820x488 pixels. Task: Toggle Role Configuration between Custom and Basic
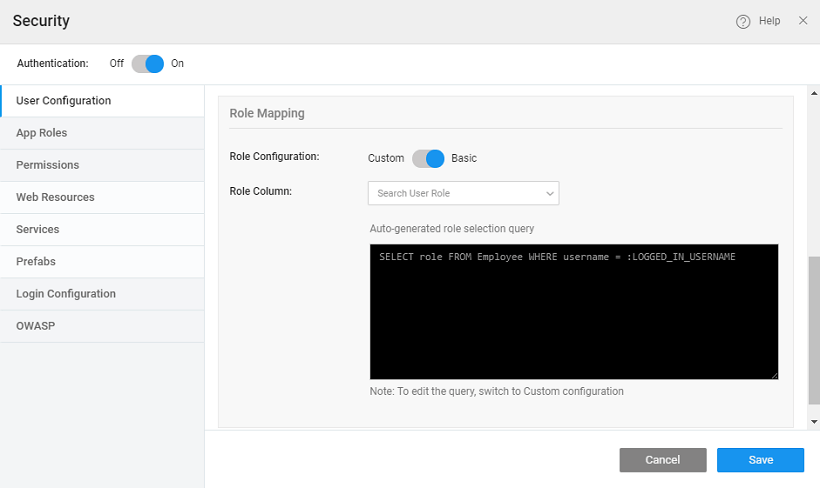[428, 158]
